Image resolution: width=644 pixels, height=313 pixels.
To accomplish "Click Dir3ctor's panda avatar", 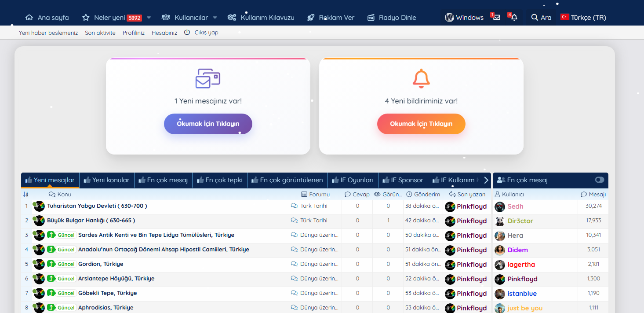I will pyautogui.click(x=500, y=221).
